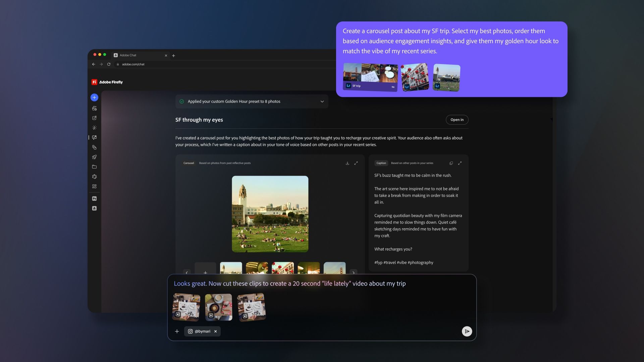The height and width of the screenshot is (362, 644).
Task: Switch to the Adobe Chat browser tab
Action: point(134,55)
